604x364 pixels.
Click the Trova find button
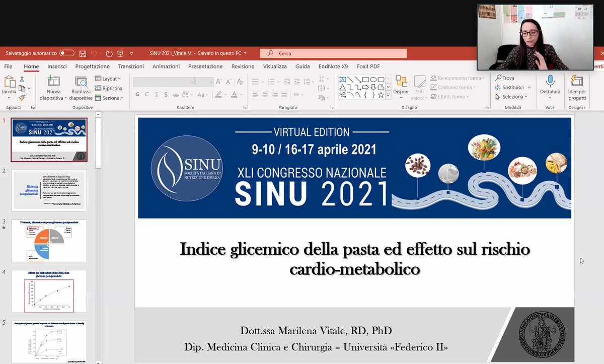(x=505, y=78)
